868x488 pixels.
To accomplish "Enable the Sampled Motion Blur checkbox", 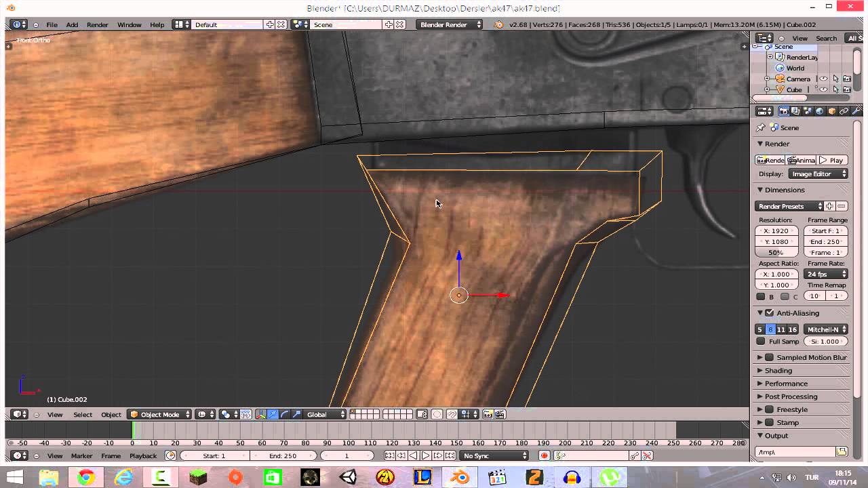I will 770,357.
